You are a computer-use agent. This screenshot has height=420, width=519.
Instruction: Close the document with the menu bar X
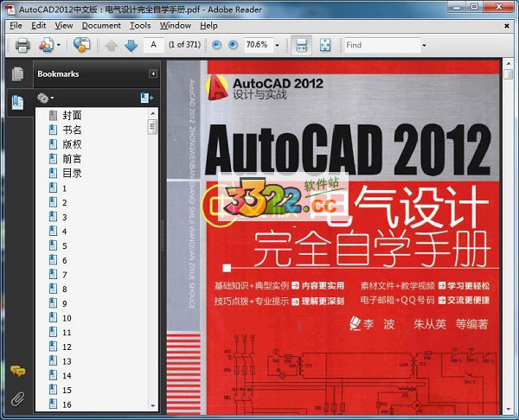[x=506, y=25]
